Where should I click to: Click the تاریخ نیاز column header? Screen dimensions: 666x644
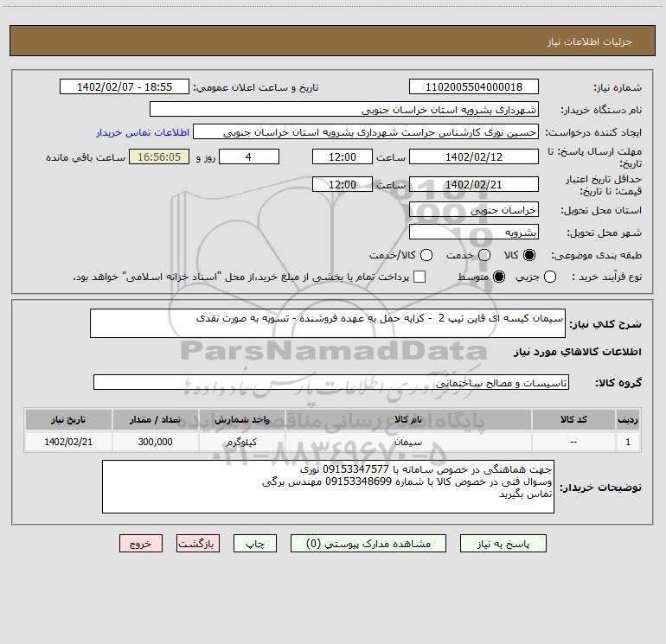coord(68,420)
